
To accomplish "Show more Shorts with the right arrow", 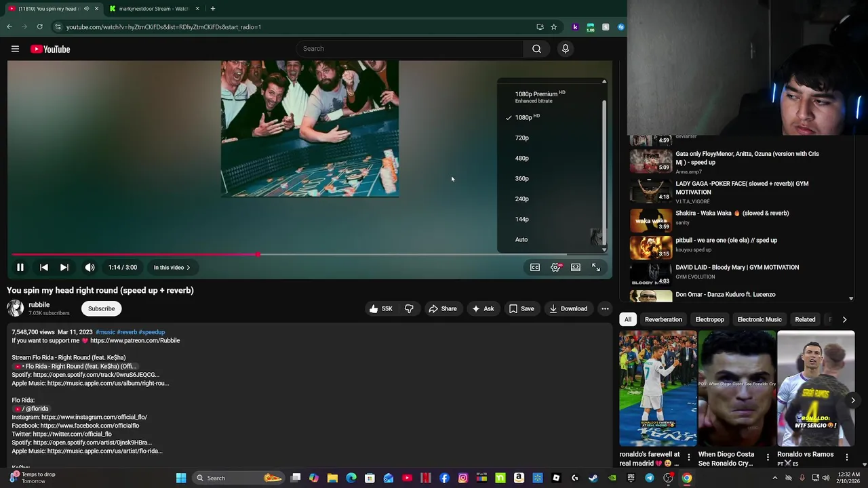I will 852,400.
